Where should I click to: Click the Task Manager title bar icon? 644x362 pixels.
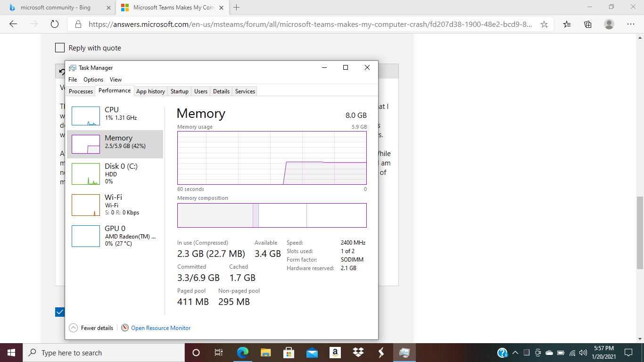tap(73, 68)
